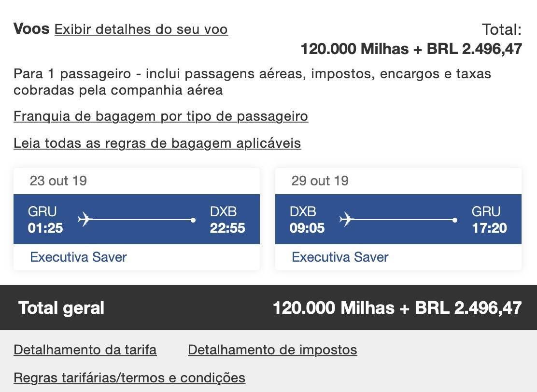Screen dimensions: 537x392
Task: Open 'Exibir detalhes do seu voo' link
Action: pos(141,29)
